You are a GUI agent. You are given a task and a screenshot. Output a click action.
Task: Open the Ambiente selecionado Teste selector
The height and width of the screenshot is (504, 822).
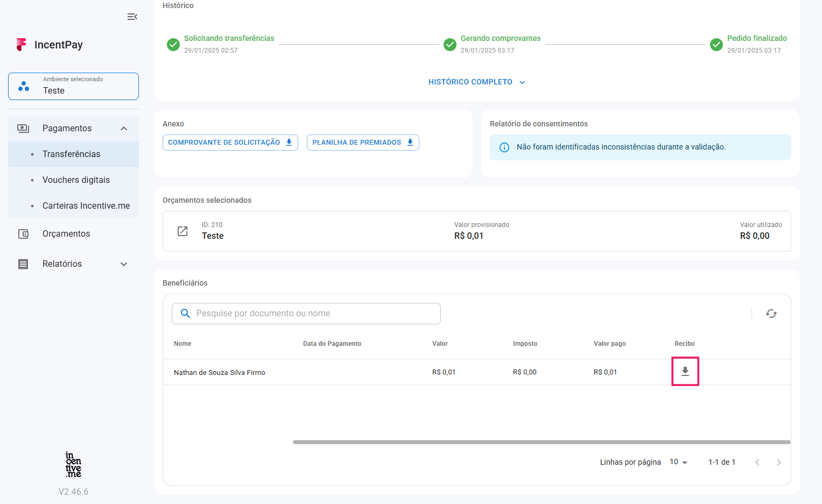(x=73, y=86)
